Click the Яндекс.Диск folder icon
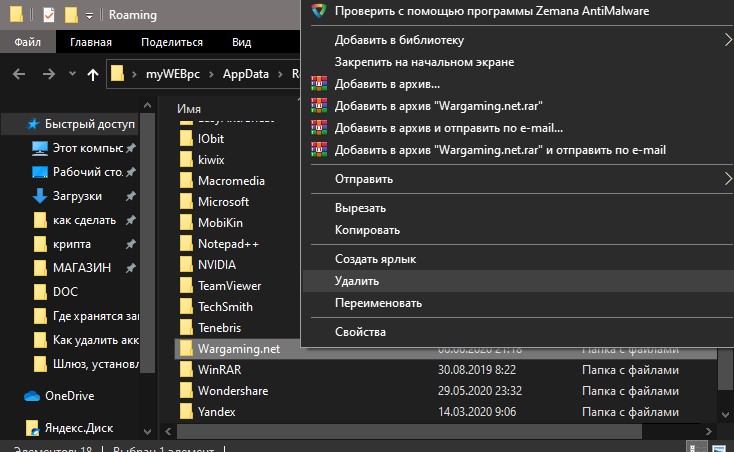734x452 pixels. point(32,428)
